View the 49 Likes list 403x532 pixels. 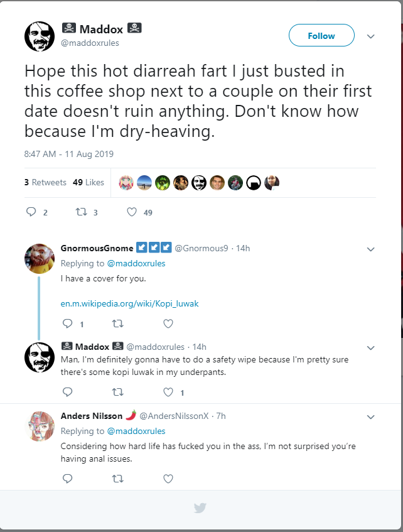coord(89,182)
